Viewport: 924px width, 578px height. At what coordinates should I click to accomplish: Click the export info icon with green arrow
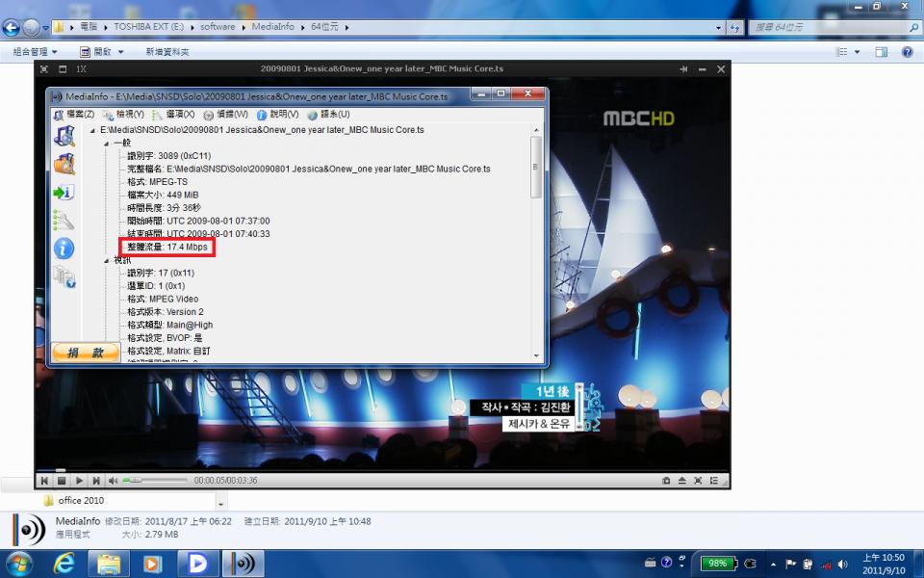coord(64,193)
